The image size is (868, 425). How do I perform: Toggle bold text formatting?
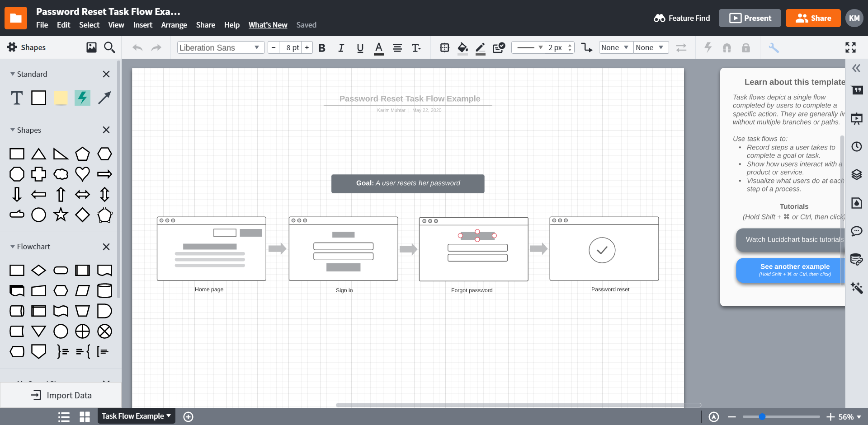(322, 48)
